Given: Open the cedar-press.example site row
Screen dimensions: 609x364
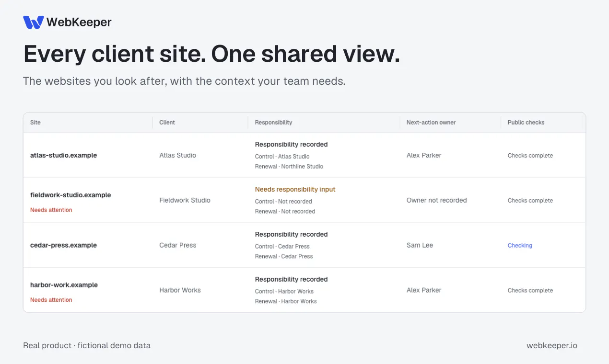Looking at the screenshot, I should (304, 245).
